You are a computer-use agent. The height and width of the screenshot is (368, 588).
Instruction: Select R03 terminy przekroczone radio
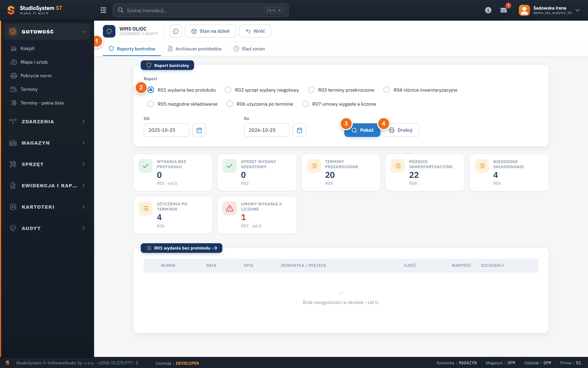[x=311, y=90]
